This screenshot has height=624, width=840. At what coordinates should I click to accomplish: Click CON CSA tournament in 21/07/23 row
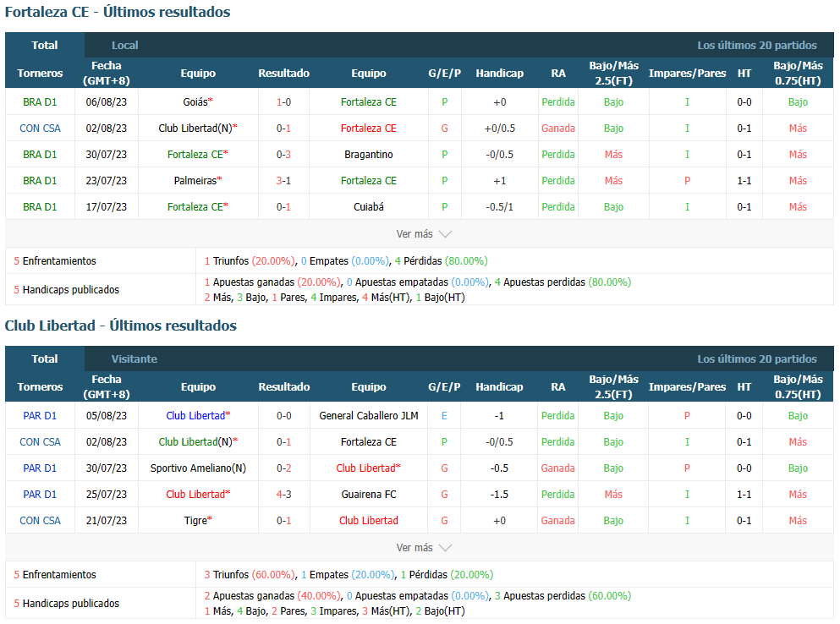coord(40,521)
